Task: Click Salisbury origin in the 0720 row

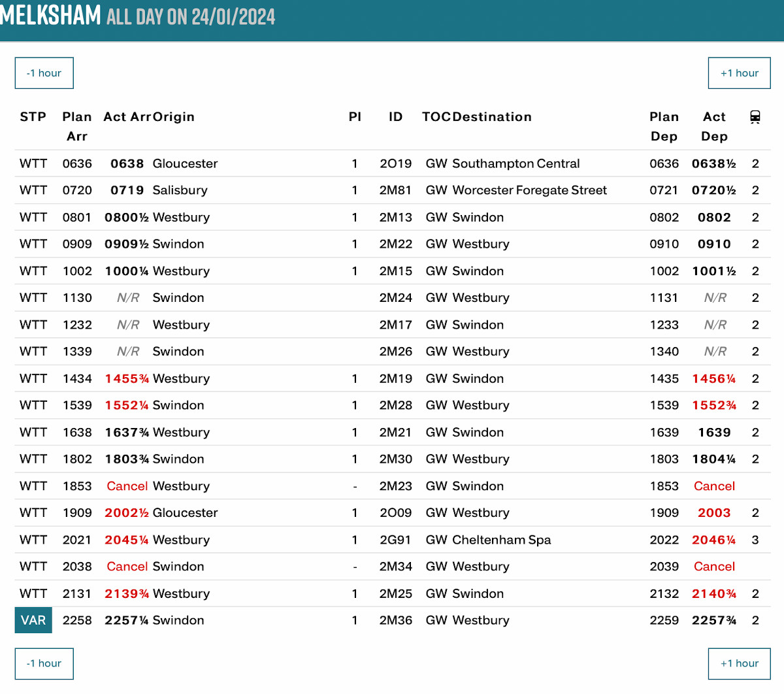Action: click(x=180, y=191)
